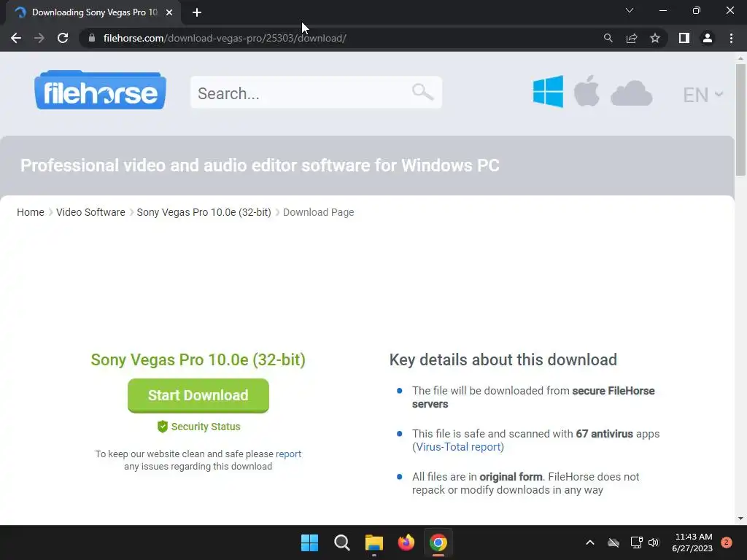Open the Windows Start menu
Image resolution: width=747 pixels, height=560 pixels.
309,542
